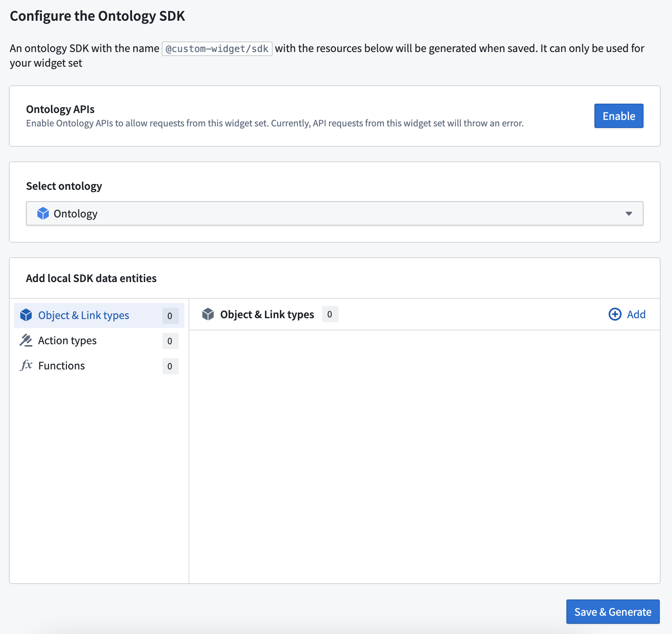Screen dimensions: 672x634
Task: Click the fx Functions icon
Action: pos(26,365)
